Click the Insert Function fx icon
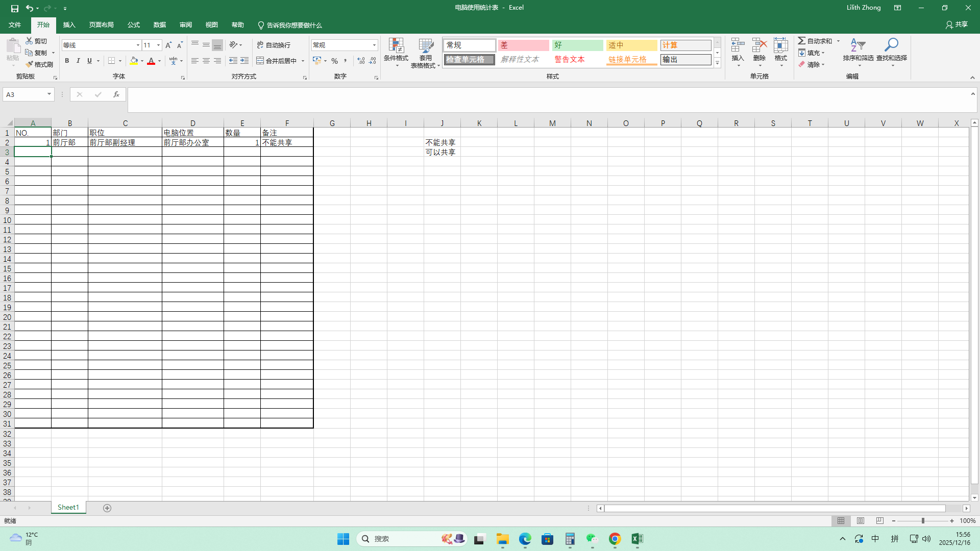This screenshot has width=980, height=551. [x=116, y=94]
